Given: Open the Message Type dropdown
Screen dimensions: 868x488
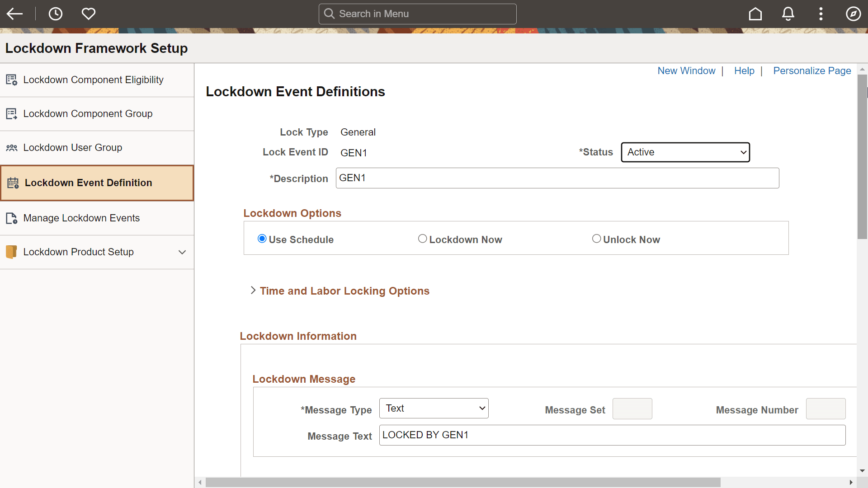Looking at the screenshot, I should coord(434,408).
